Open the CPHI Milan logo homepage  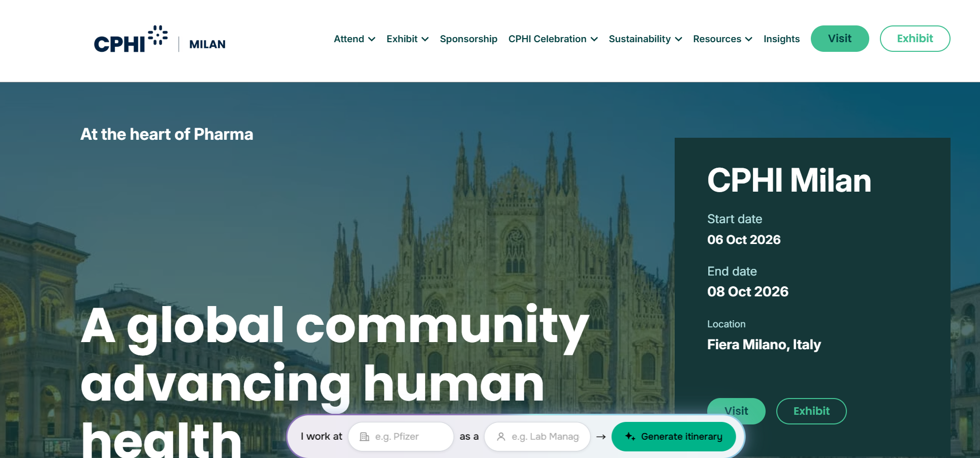click(x=160, y=39)
